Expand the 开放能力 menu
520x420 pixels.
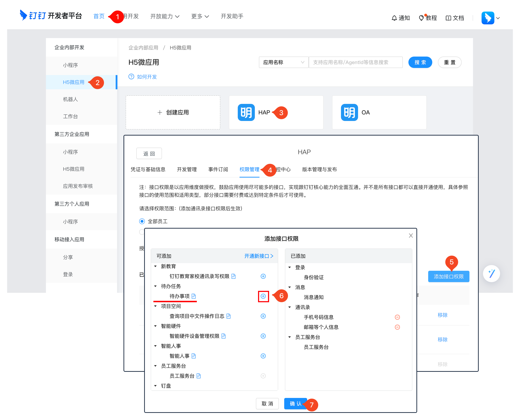(165, 16)
